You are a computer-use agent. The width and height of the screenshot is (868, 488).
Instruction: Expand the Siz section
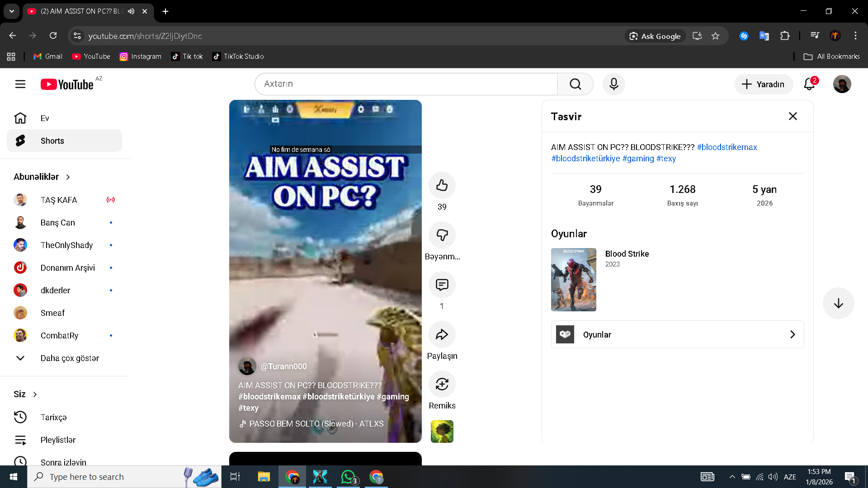[25, 394]
